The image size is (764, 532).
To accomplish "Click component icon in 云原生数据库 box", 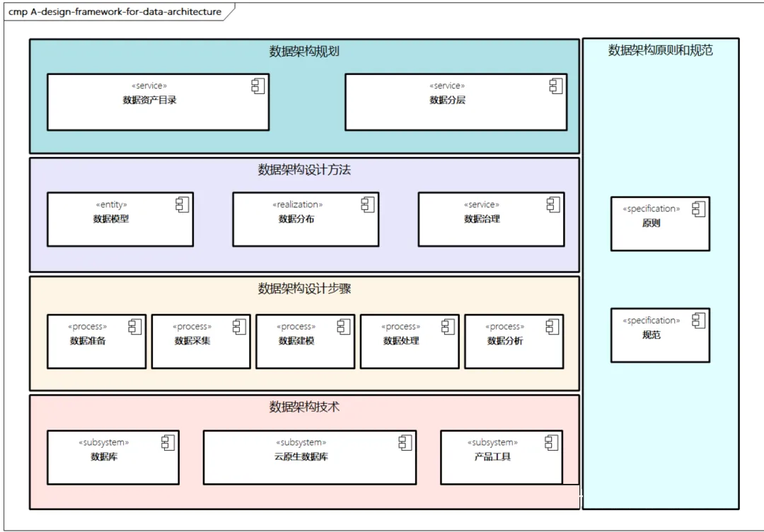I will tap(405, 443).
